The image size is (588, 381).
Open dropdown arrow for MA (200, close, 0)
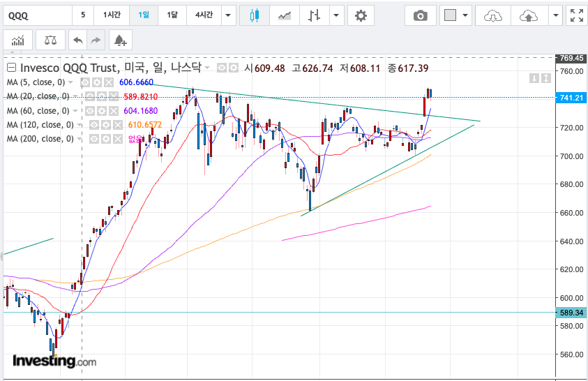click(x=80, y=139)
